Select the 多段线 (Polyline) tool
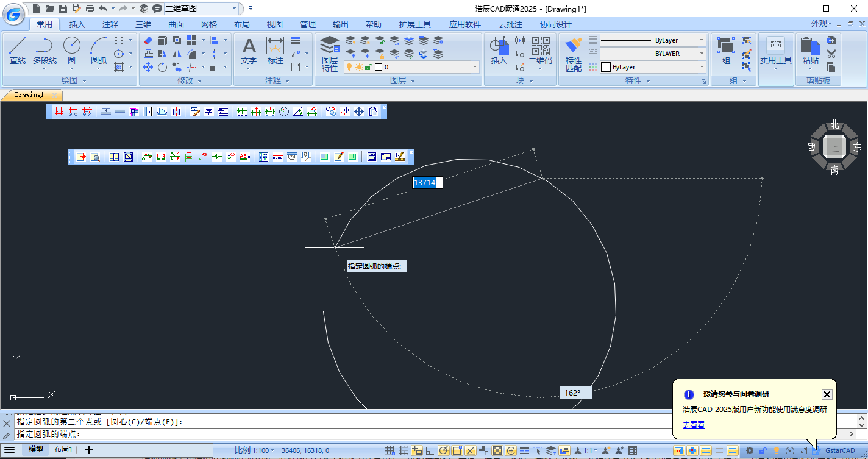 click(44, 50)
